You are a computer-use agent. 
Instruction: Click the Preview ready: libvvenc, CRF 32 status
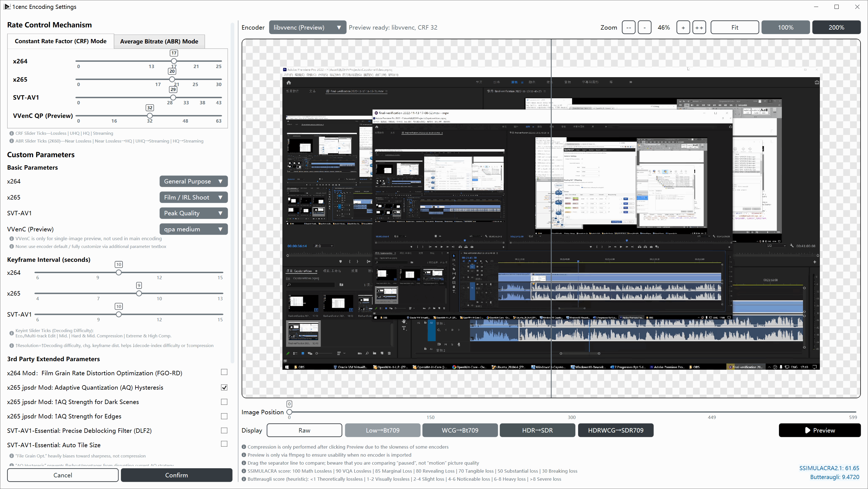point(393,27)
